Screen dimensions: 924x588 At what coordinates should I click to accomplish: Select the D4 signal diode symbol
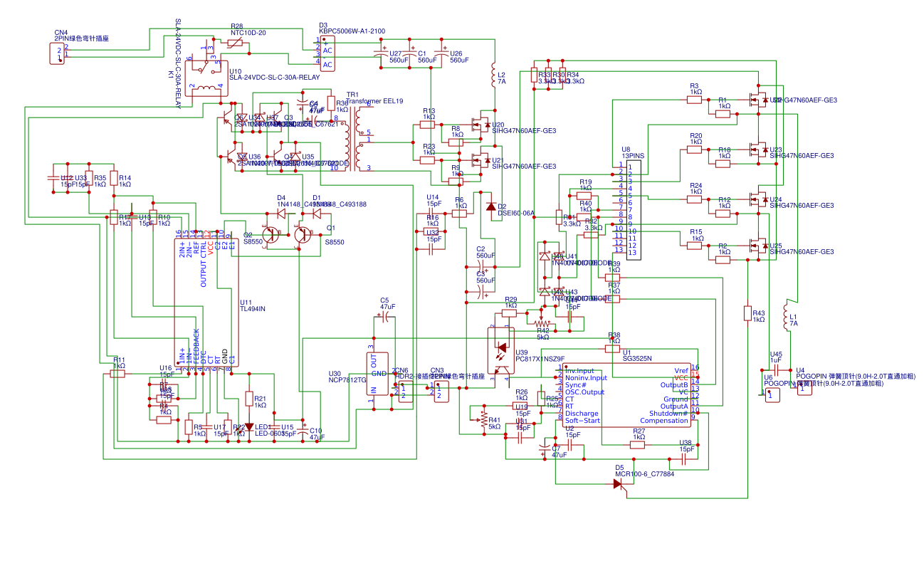[281, 212]
